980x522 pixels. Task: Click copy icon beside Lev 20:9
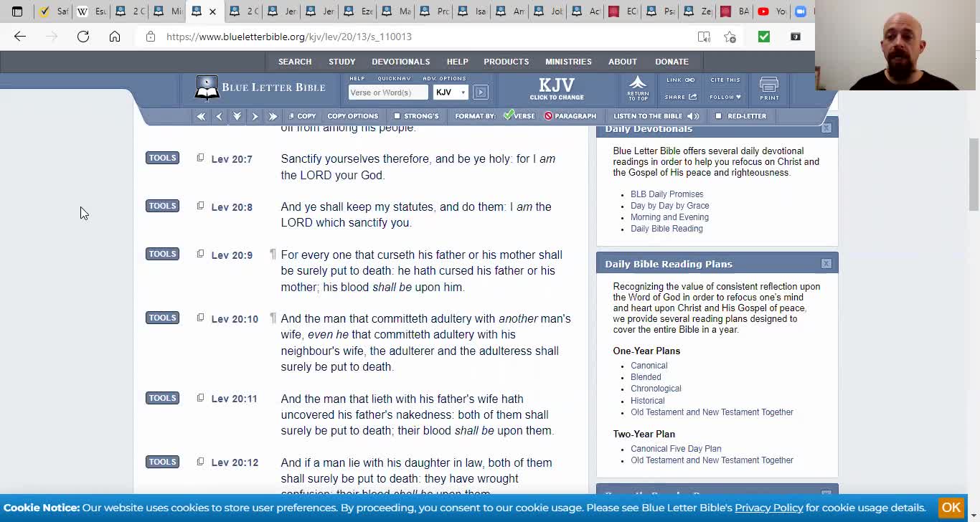[x=200, y=254]
